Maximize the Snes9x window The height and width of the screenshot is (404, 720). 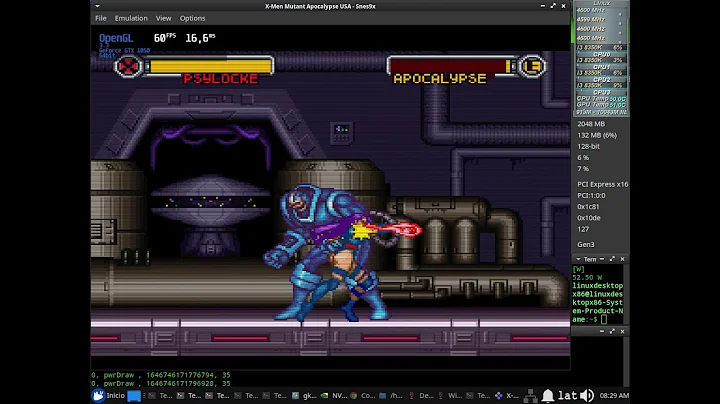pos(553,6)
